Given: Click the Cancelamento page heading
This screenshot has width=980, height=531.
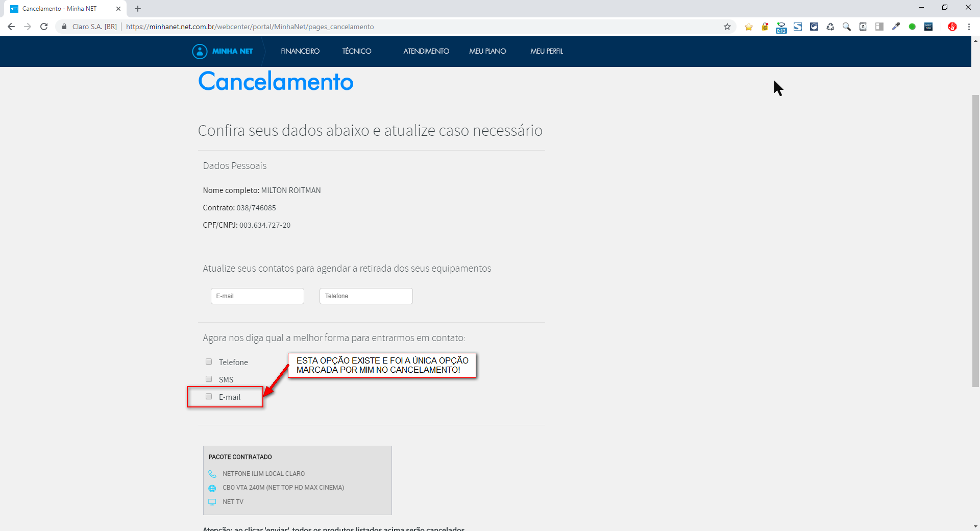Looking at the screenshot, I should [x=276, y=82].
